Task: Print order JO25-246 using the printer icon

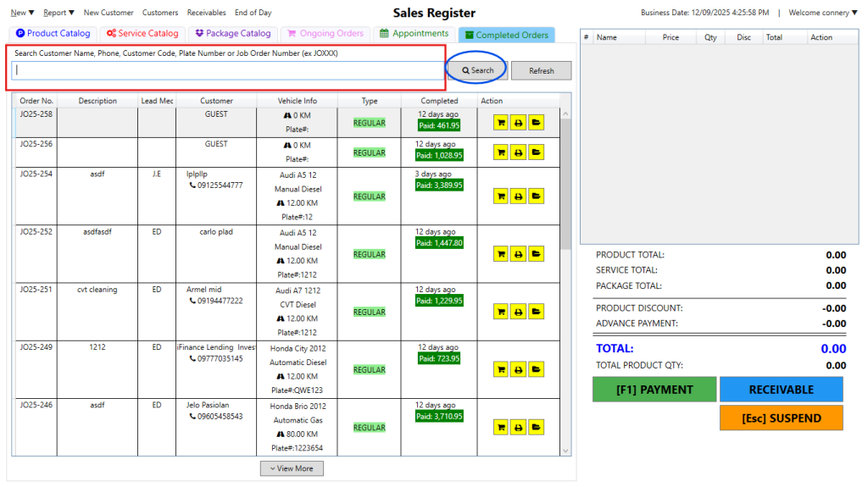Action: click(518, 427)
